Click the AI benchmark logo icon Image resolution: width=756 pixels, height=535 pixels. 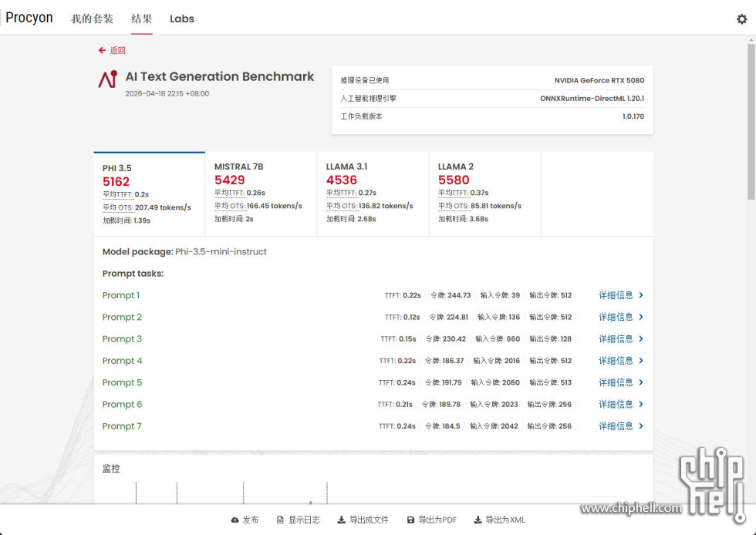108,79
